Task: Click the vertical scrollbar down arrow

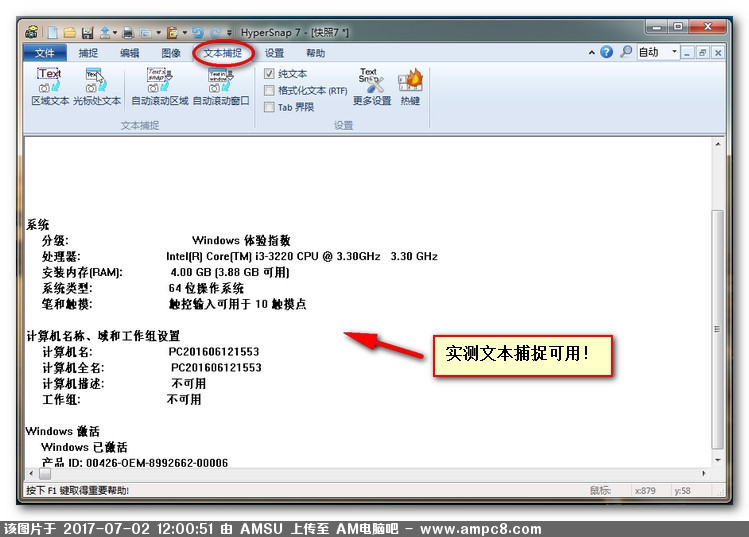Action: [717, 460]
